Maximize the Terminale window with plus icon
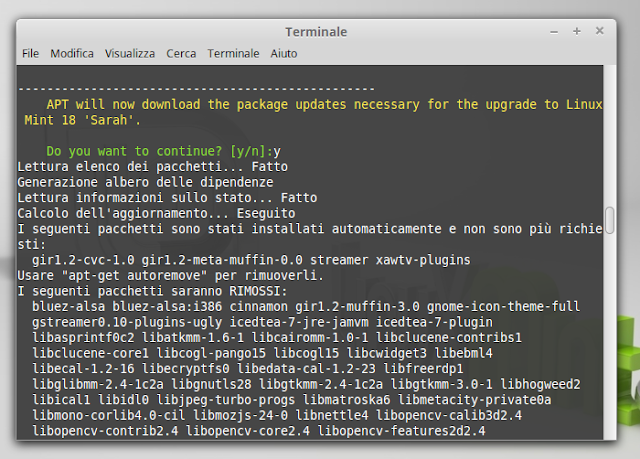Screen dimensions: 640x459 point(577,31)
